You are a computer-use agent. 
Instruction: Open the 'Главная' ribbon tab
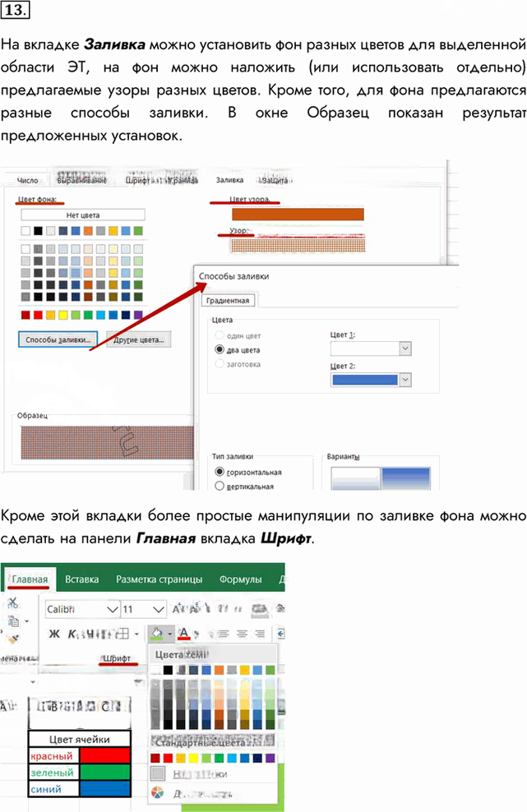30,579
